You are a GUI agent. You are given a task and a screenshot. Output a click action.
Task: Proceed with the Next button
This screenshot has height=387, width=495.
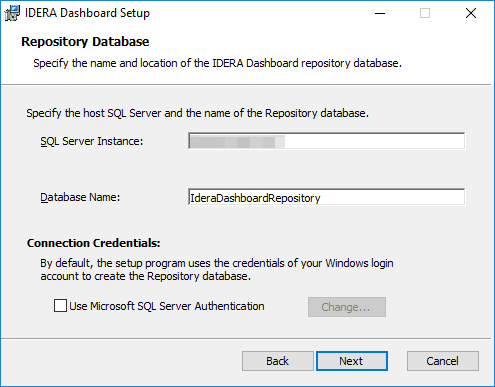coord(352,361)
